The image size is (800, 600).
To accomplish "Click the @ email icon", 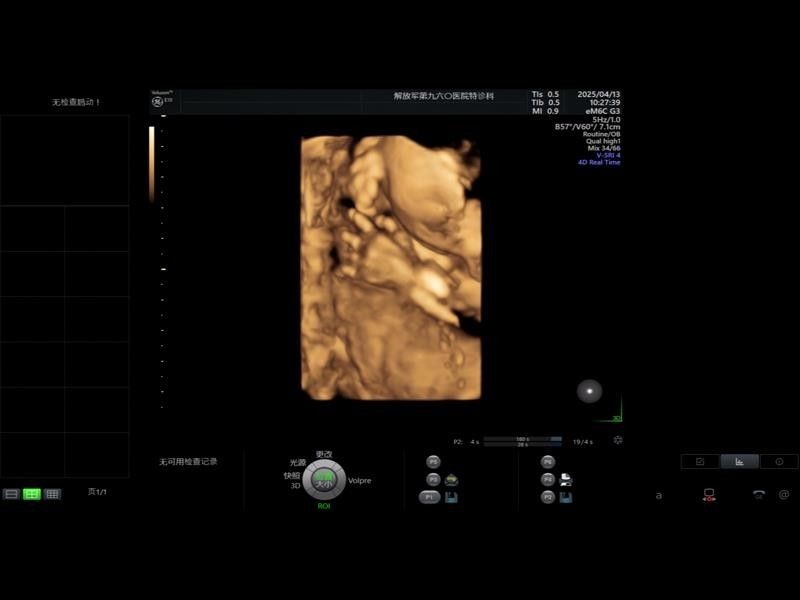I will tap(784, 494).
